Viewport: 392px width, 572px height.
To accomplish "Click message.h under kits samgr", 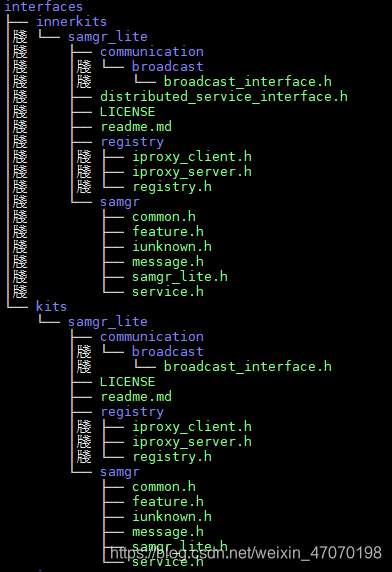I will 168,532.
